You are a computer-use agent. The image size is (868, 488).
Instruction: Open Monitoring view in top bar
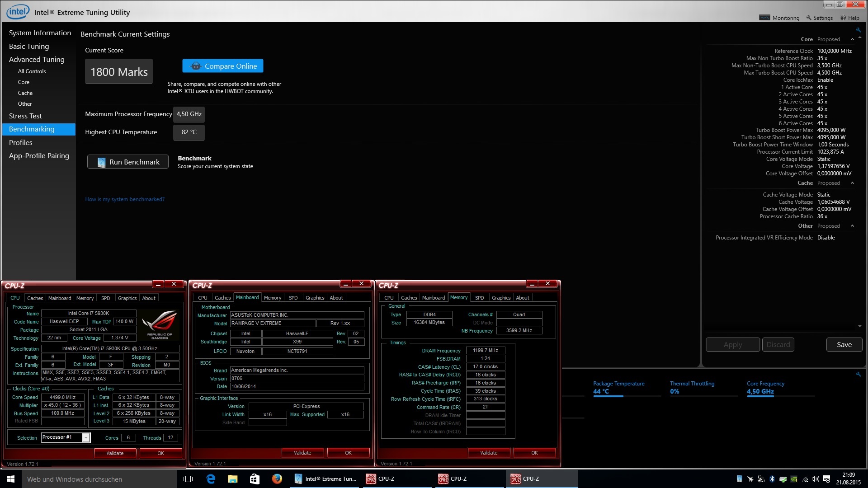tap(779, 18)
